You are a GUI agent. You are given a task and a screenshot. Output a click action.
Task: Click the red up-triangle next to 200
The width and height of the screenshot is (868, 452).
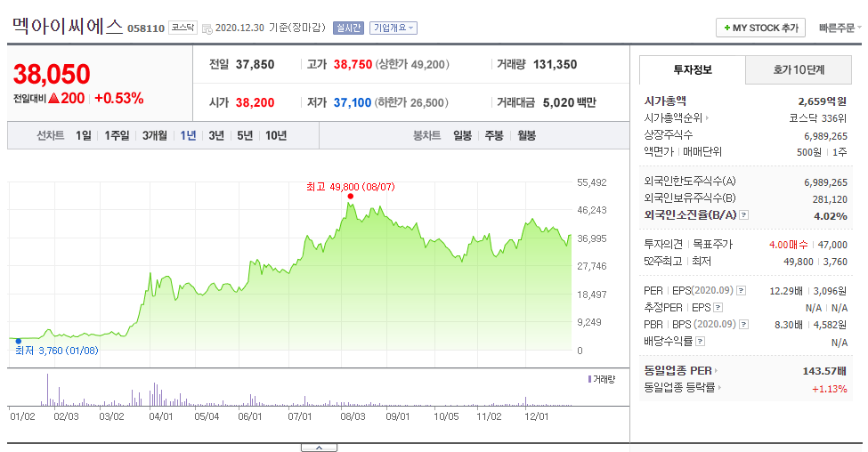53,99
